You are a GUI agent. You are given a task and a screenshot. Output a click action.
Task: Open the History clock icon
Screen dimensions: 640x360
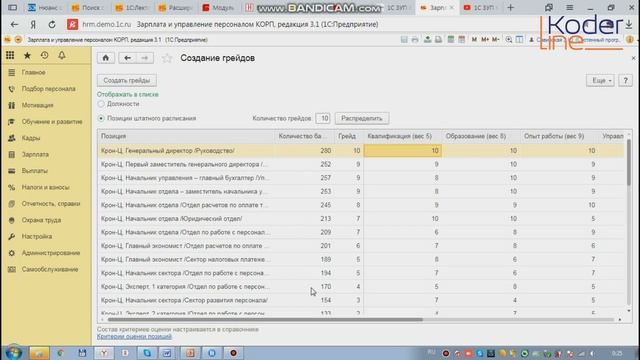(44, 55)
